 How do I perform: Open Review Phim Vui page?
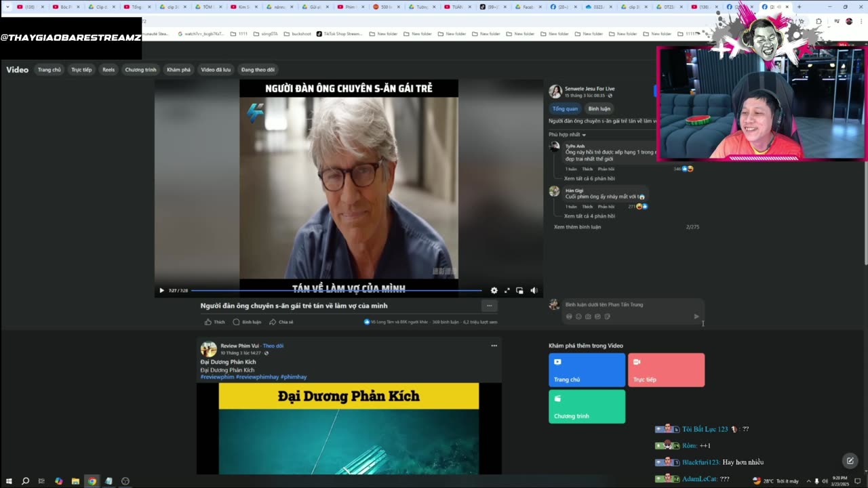tap(239, 346)
